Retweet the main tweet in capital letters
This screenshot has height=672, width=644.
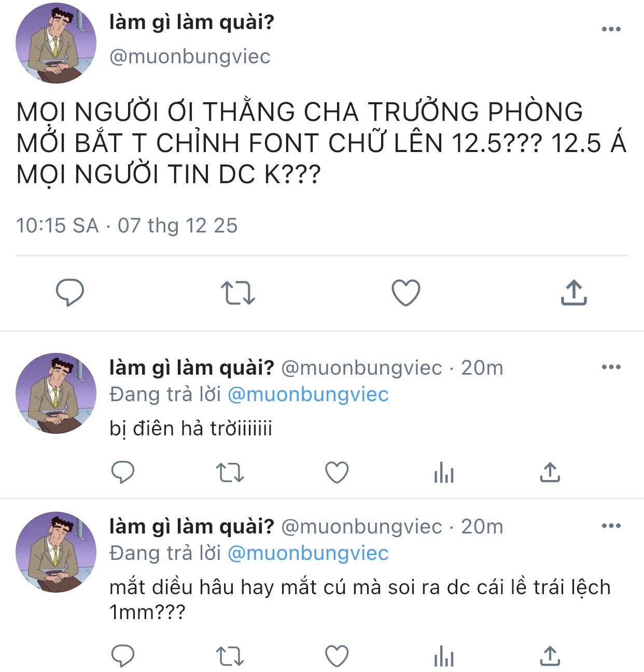pyautogui.click(x=237, y=293)
